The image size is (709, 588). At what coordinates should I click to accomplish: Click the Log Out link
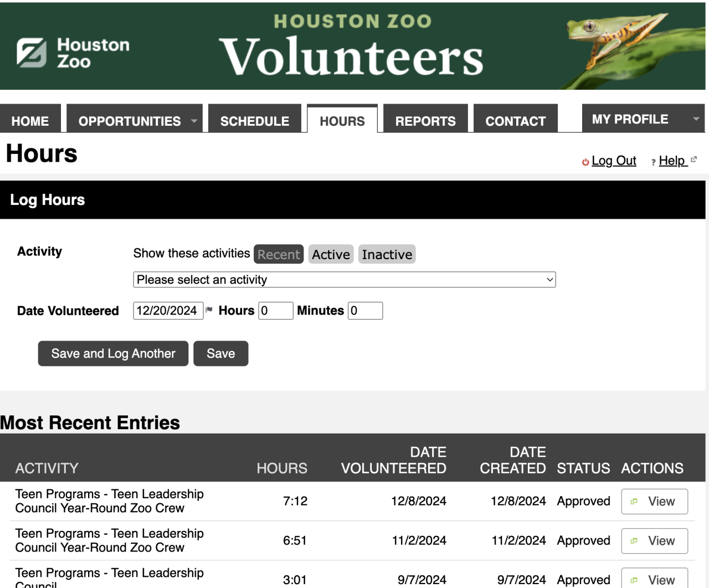click(x=614, y=161)
